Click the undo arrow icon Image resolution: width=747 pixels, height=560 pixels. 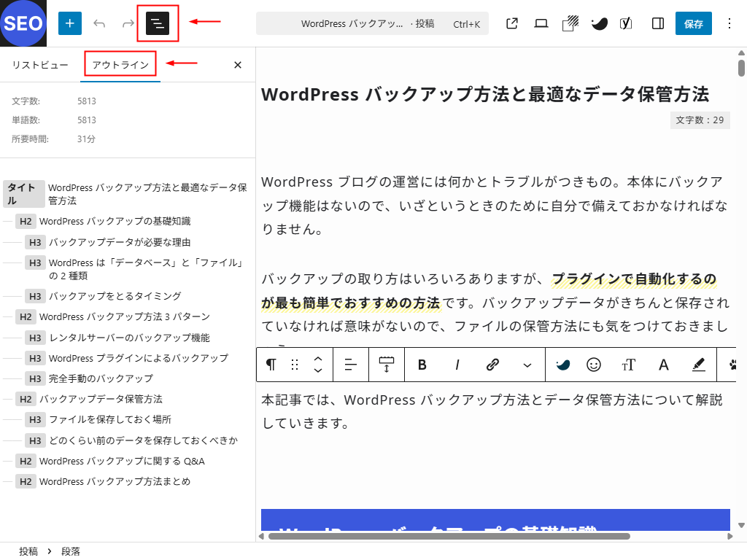pos(98,23)
